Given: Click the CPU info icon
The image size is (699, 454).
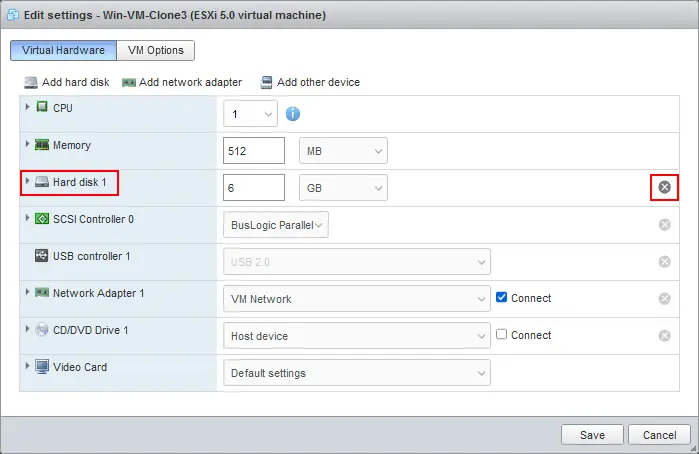Looking at the screenshot, I should tap(292, 114).
